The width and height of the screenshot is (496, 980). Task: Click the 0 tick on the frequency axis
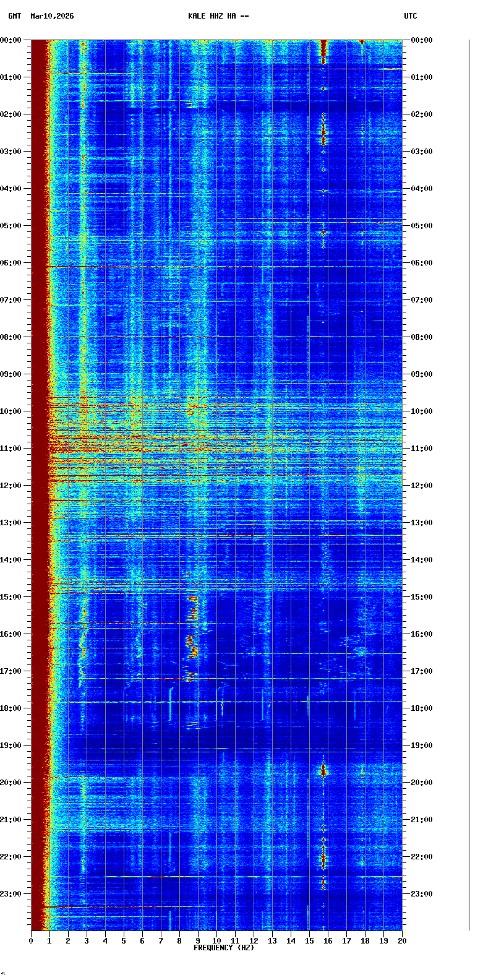click(31, 941)
